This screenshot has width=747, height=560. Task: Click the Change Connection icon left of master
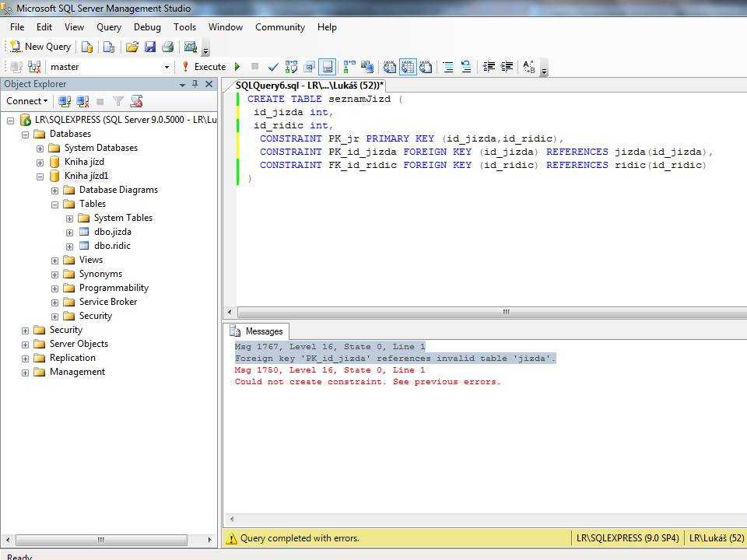pyautogui.click(x=34, y=67)
